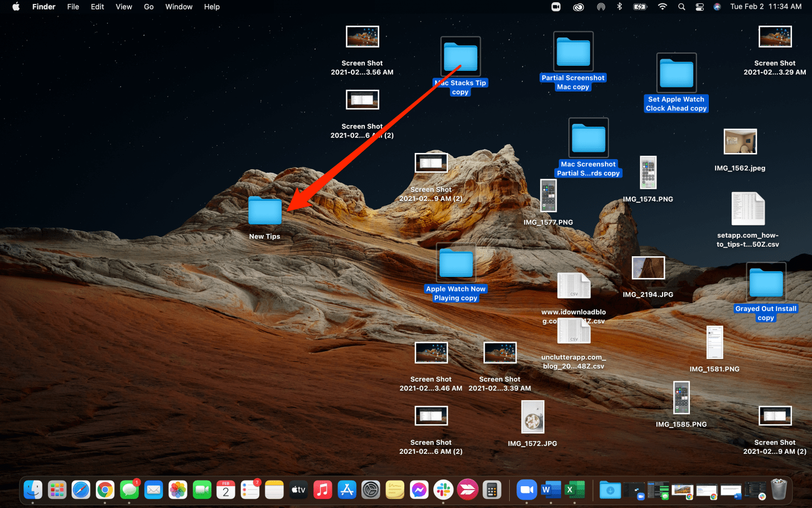This screenshot has height=508, width=812.
Task: Launch Photos from the Dock
Action: 178,490
